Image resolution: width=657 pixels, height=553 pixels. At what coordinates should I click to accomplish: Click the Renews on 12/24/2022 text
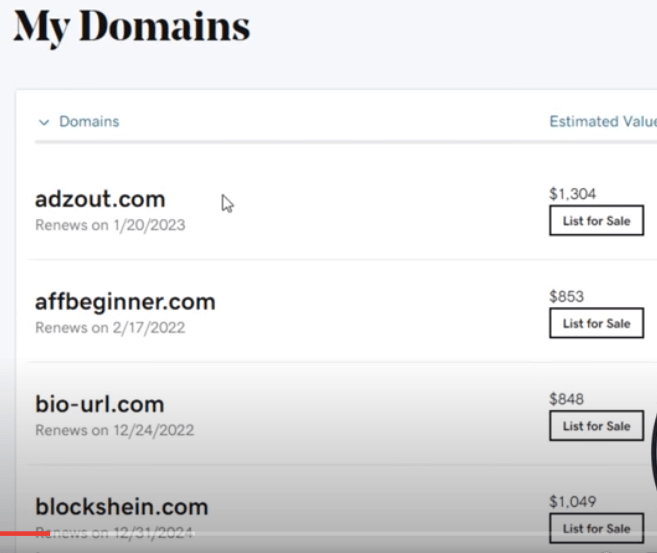[114, 431]
